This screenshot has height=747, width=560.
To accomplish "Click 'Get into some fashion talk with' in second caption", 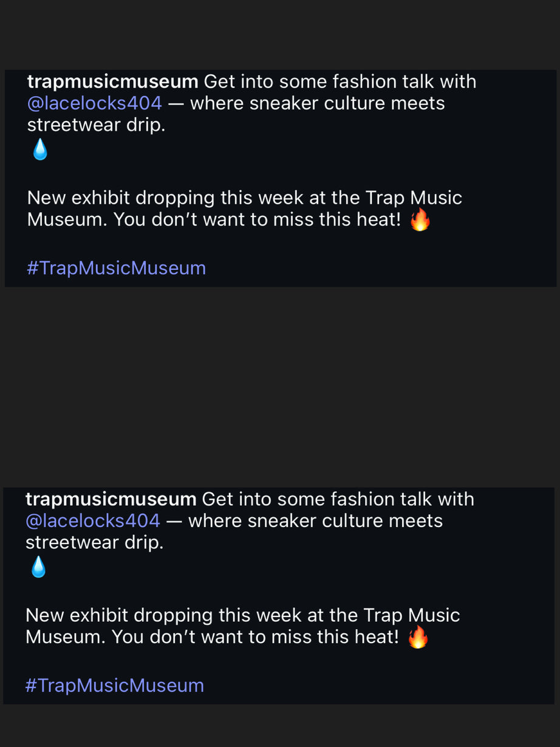I will click(x=338, y=500).
